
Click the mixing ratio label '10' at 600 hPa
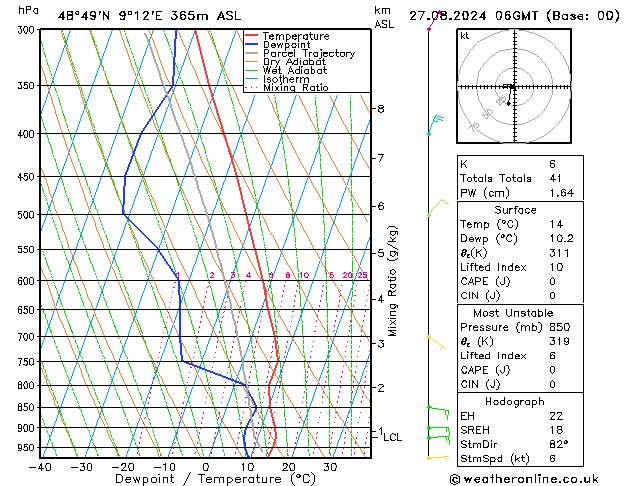304,275
